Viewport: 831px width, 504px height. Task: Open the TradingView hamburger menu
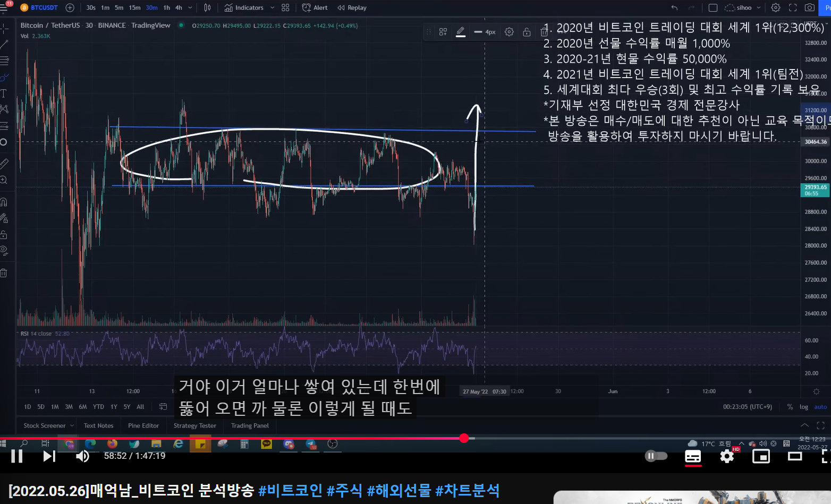[4, 7]
